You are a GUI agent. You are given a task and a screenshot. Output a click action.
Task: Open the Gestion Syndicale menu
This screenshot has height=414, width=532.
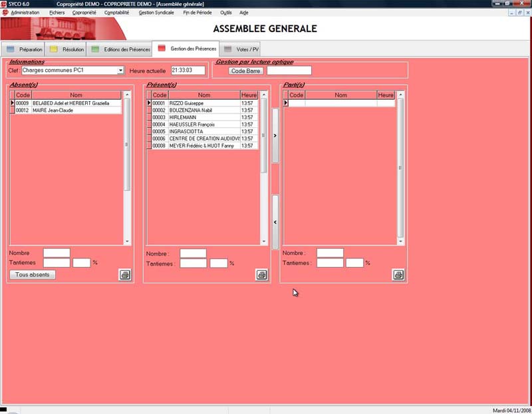(158, 13)
